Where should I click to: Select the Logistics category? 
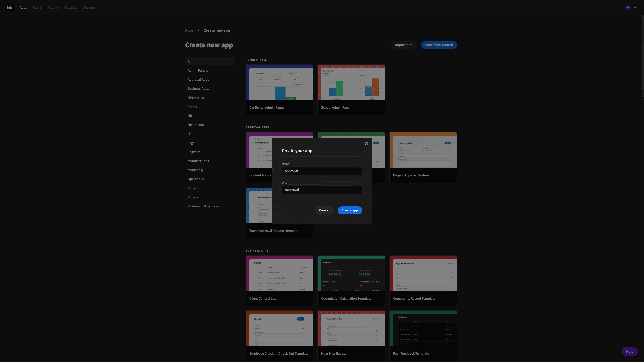(210, 152)
